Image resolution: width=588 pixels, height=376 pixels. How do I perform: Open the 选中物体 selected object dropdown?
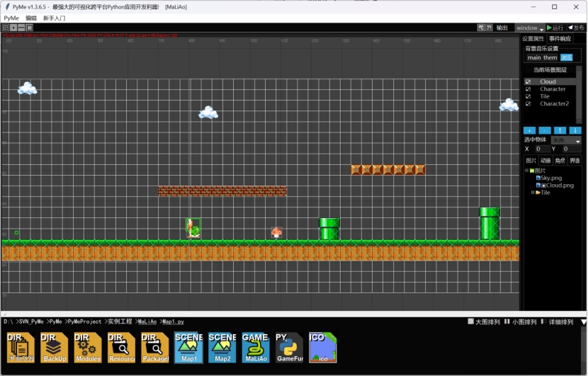[x=566, y=140]
